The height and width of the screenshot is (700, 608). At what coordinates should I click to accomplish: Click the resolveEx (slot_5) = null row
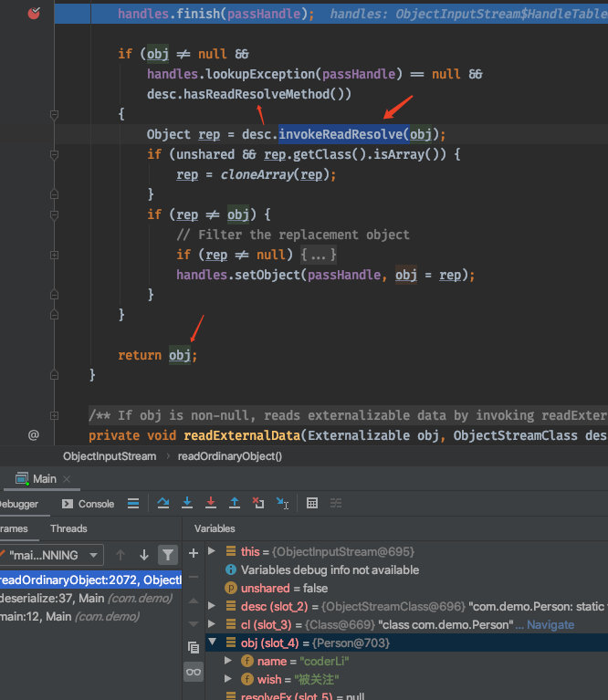(x=406, y=695)
